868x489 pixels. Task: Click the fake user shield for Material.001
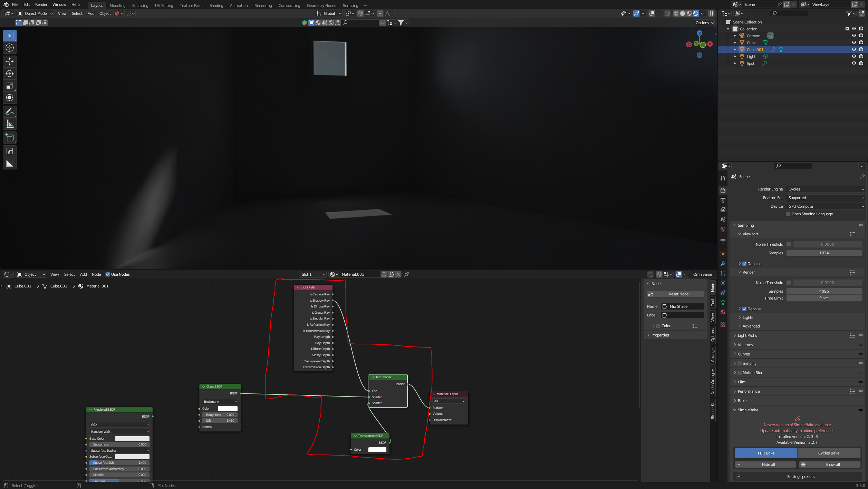[384, 274]
